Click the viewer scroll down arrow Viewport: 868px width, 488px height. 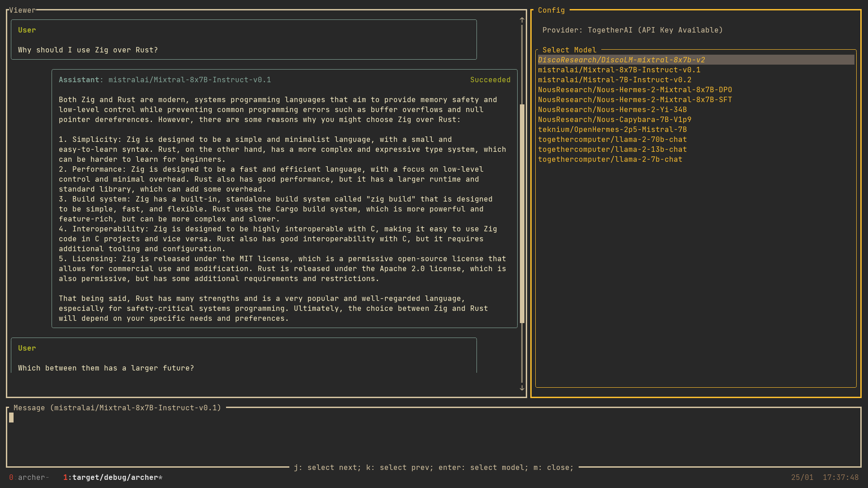(x=522, y=388)
